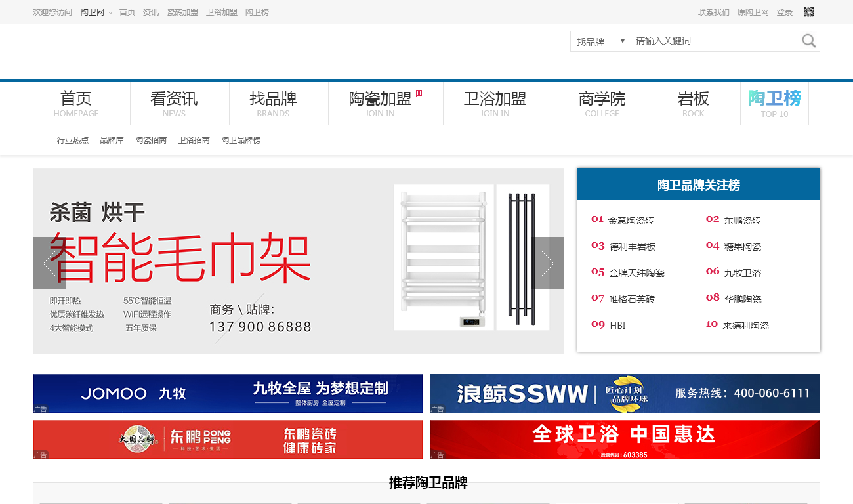Open rank 02 brand 东鹏瓷砖
The height and width of the screenshot is (504, 853).
click(x=742, y=220)
